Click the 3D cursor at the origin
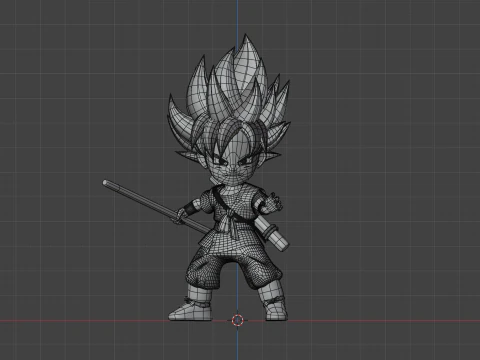The image size is (480, 360). (x=237, y=320)
